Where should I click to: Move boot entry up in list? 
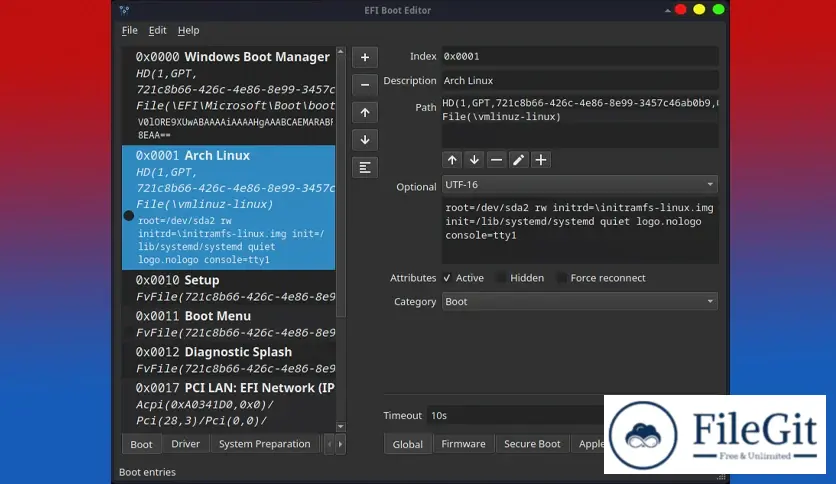point(365,112)
